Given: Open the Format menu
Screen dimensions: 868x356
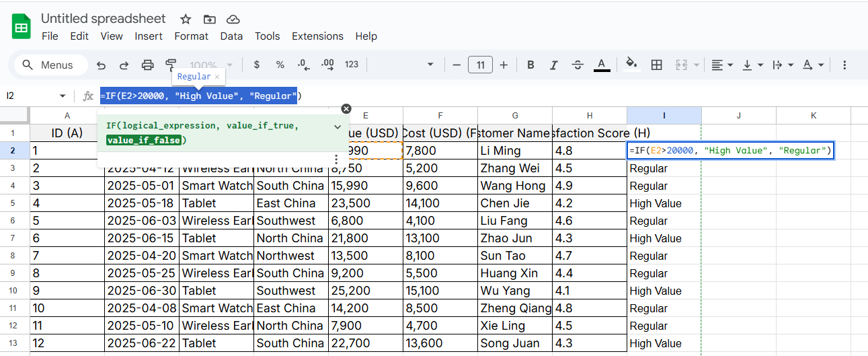Looking at the screenshot, I should 192,36.
